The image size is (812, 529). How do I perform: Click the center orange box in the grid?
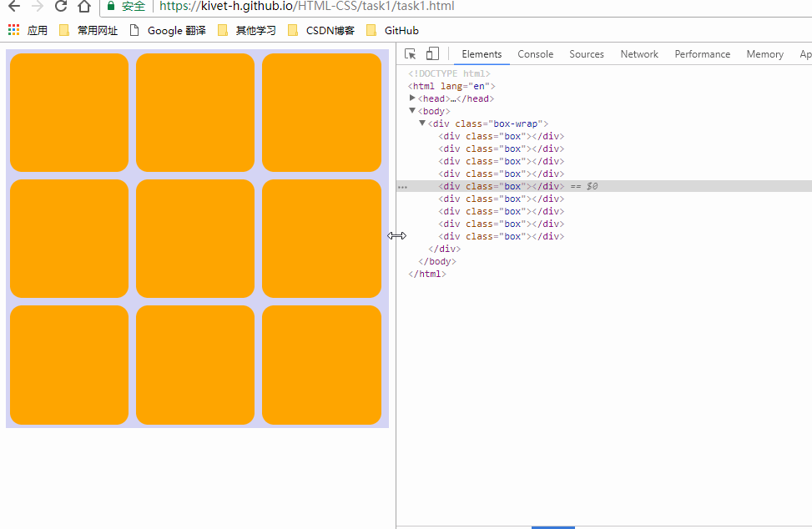[195, 239]
